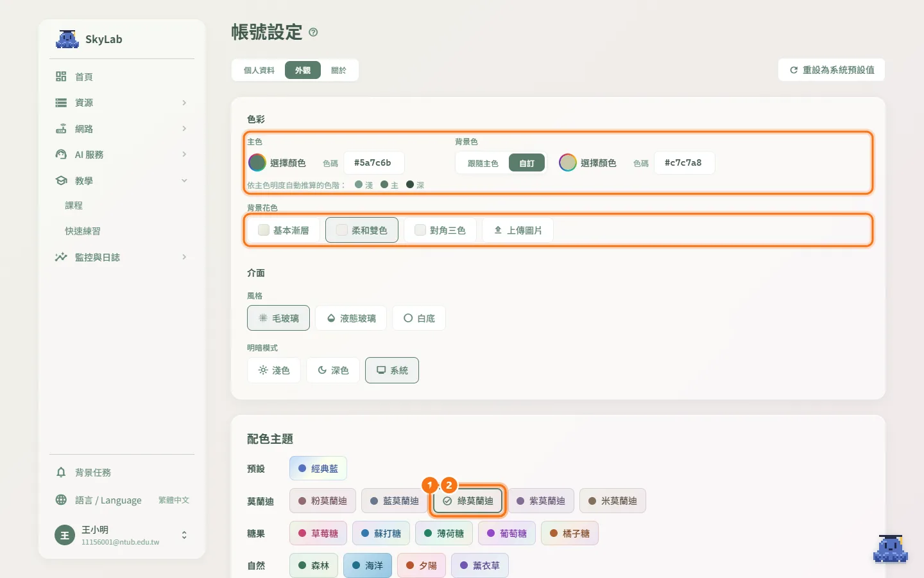Select the 基本漸層 background pattern
924x578 pixels.
pos(284,230)
